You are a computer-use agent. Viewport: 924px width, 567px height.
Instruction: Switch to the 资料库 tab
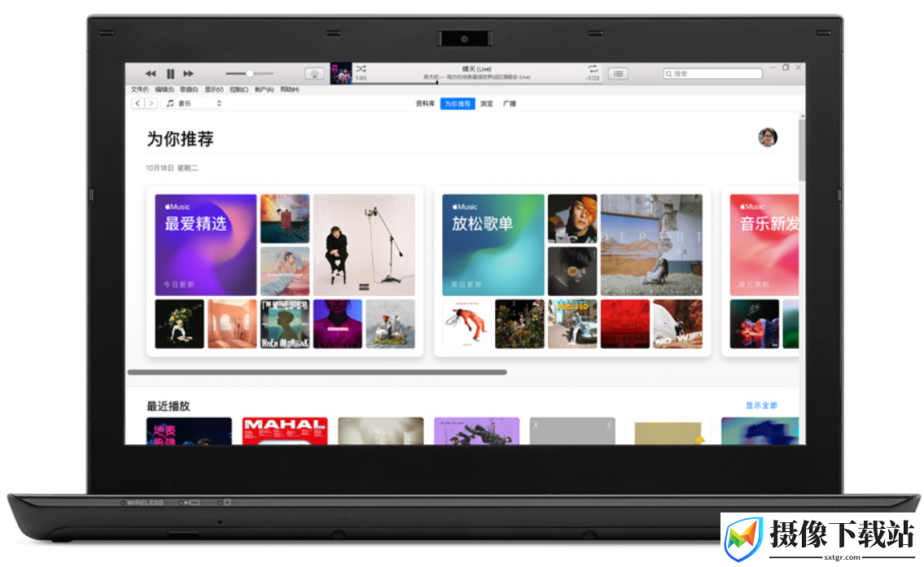click(426, 103)
